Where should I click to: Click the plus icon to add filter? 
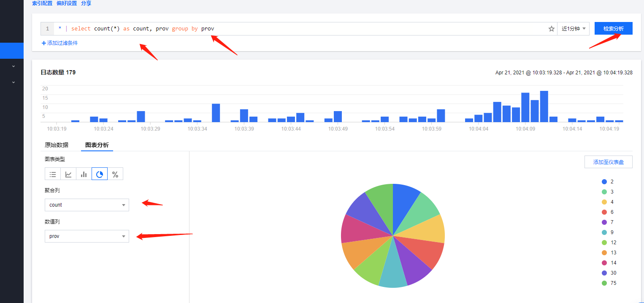click(x=43, y=43)
